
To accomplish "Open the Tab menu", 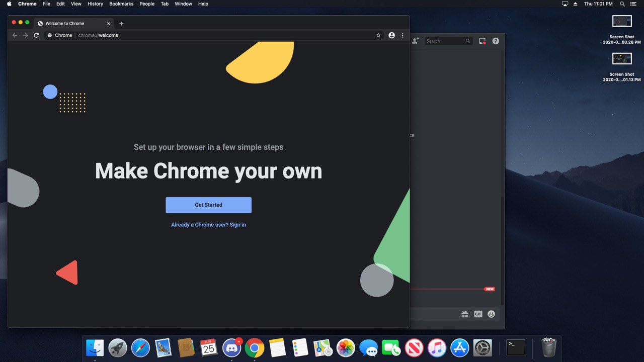I will click(165, 4).
